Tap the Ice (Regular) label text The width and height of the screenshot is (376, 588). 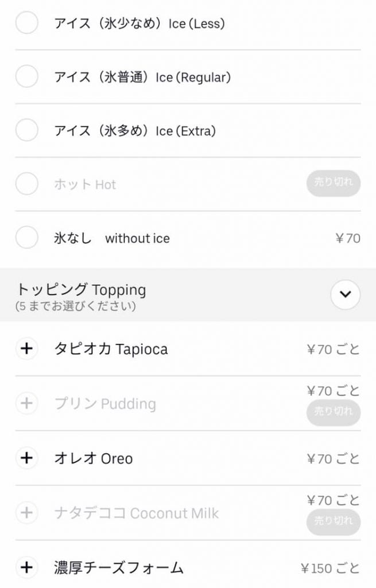click(x=142, y=77)
